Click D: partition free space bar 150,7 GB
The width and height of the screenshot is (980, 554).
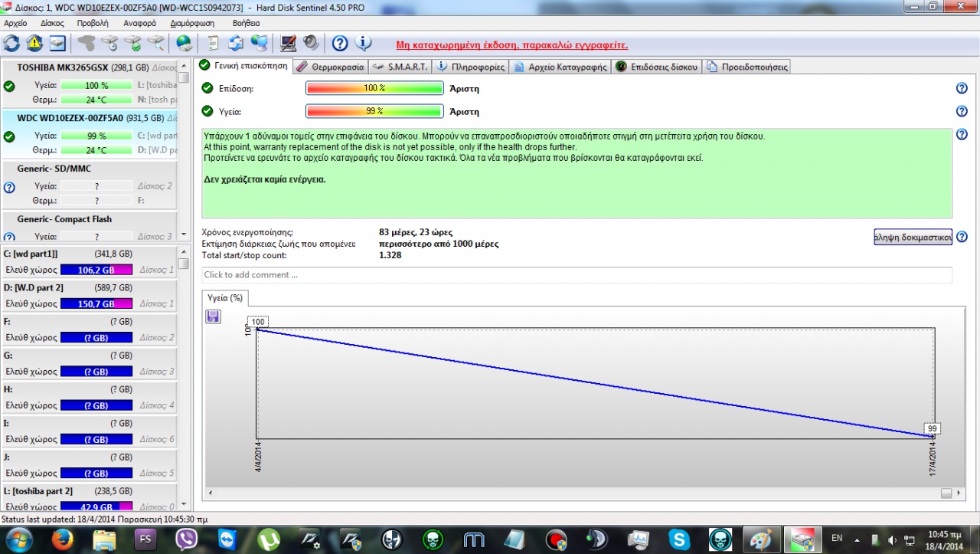96,303
